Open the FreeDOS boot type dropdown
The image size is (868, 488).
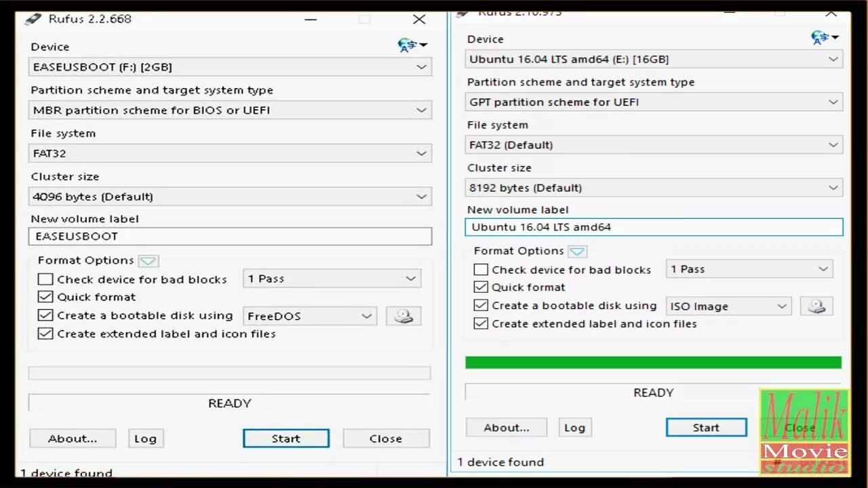point(309,316)
